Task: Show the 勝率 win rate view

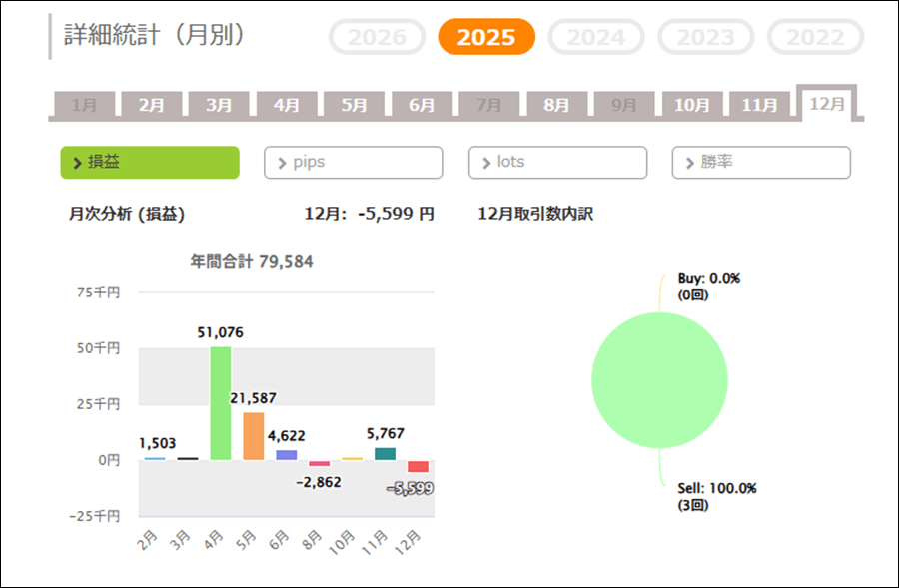Action: [761, 163]
